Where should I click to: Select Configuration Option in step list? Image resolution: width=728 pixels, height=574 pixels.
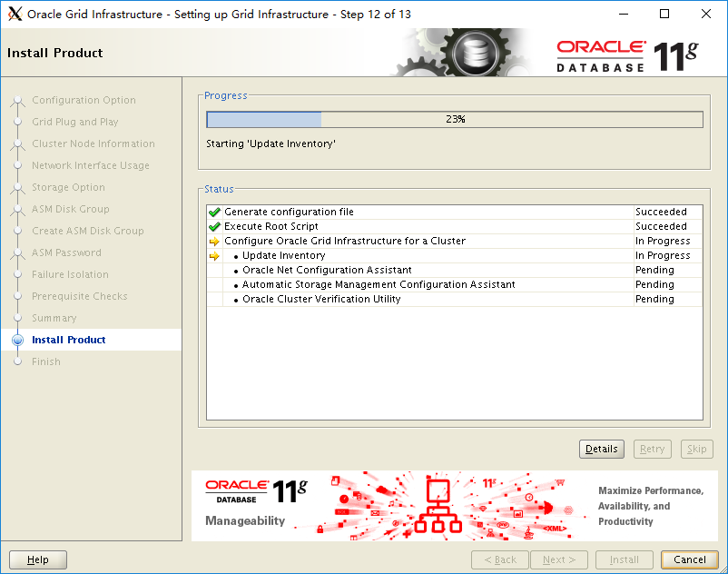point(84,100)
